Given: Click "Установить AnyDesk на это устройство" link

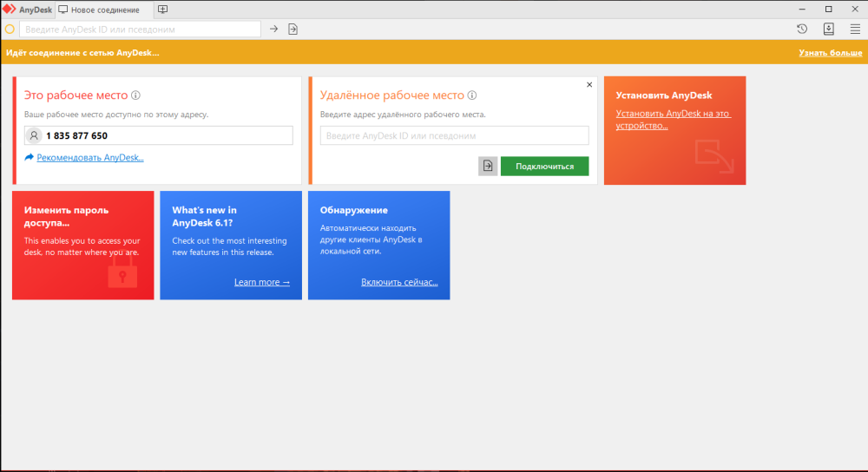Looking at the screenshot, I should click(674, 120).
